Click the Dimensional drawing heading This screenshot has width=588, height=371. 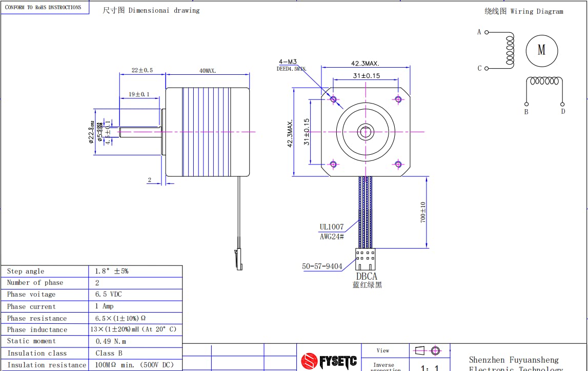(x=152, y=10)
